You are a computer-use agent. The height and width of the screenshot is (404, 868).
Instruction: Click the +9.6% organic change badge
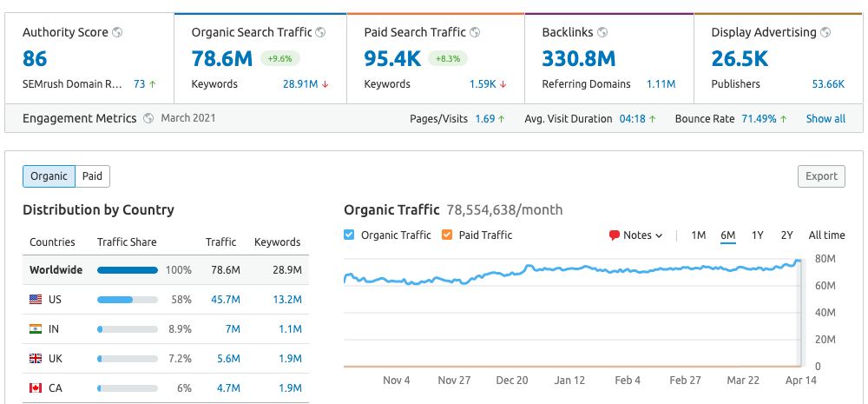click(x=280, y=58)
